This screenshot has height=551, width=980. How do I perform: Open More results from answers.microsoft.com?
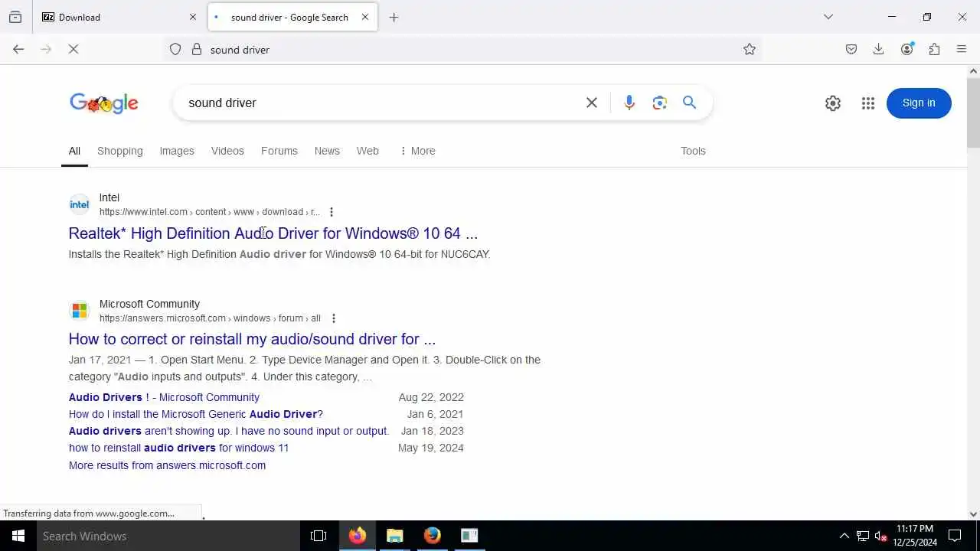(167, 465)
